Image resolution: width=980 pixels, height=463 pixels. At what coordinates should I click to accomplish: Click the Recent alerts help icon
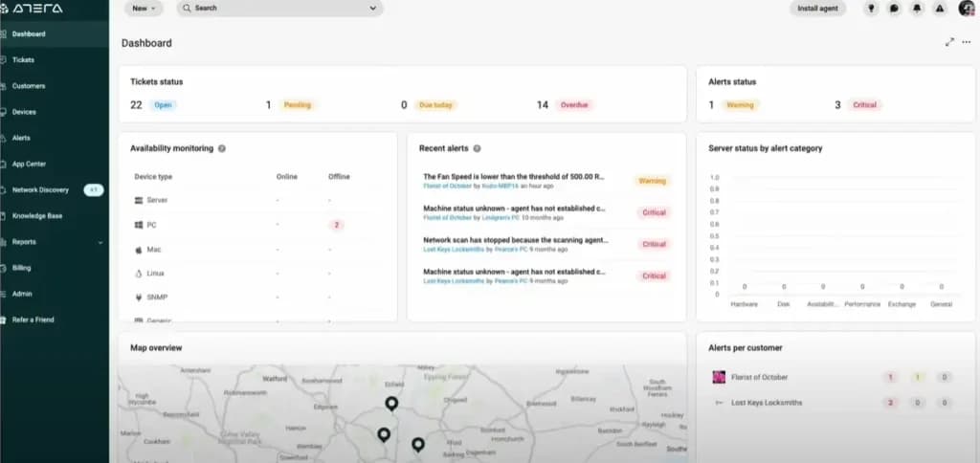pos(477,148)
